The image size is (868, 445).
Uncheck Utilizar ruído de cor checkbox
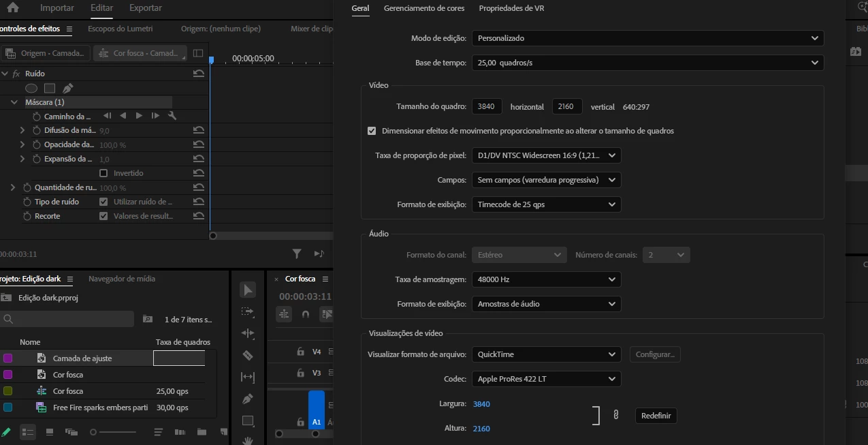[103, 202]
